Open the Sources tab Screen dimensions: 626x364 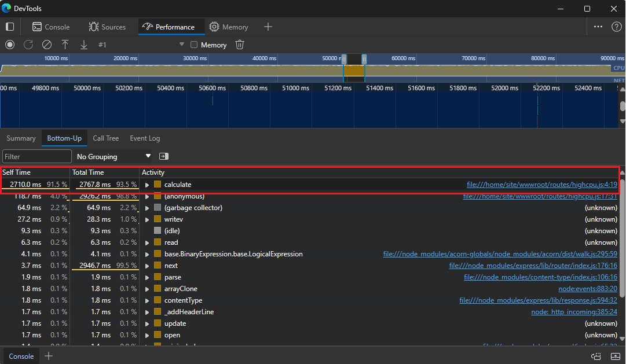tap(107, 27)
